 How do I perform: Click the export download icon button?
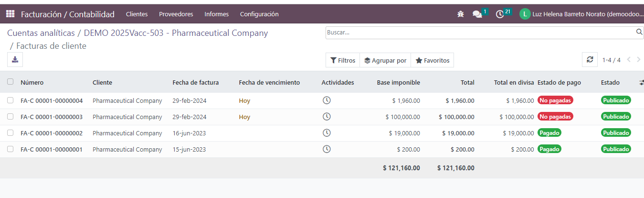pyautogui.click(x=15, y=60)
